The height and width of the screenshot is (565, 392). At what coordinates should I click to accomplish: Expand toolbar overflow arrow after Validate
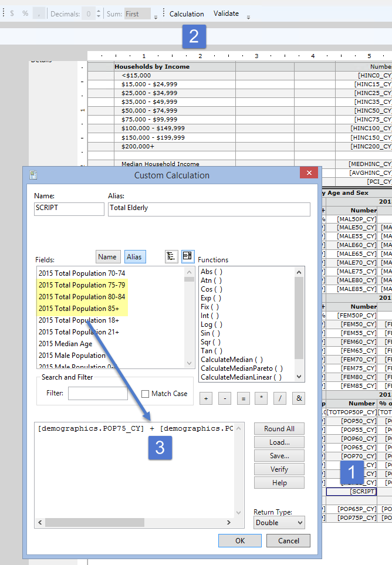(x=248, y=17)
